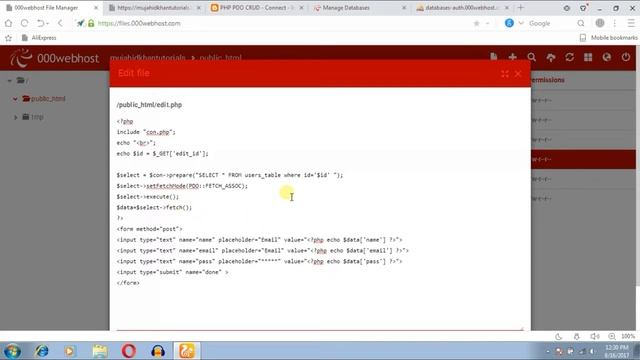Open the browser hamburger menu
This screenshot has width=640, height=360.
tap(631, 23)
